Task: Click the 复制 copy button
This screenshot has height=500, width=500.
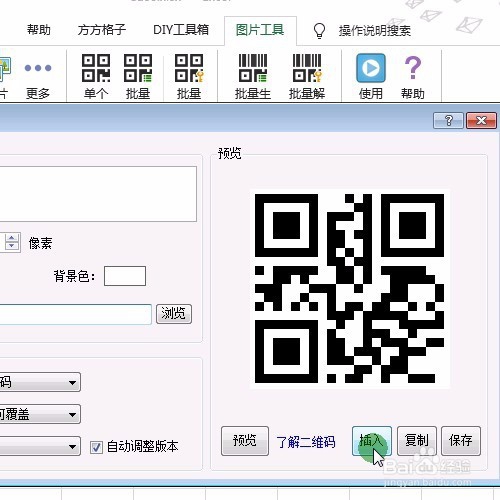Action: coord(417,441)
